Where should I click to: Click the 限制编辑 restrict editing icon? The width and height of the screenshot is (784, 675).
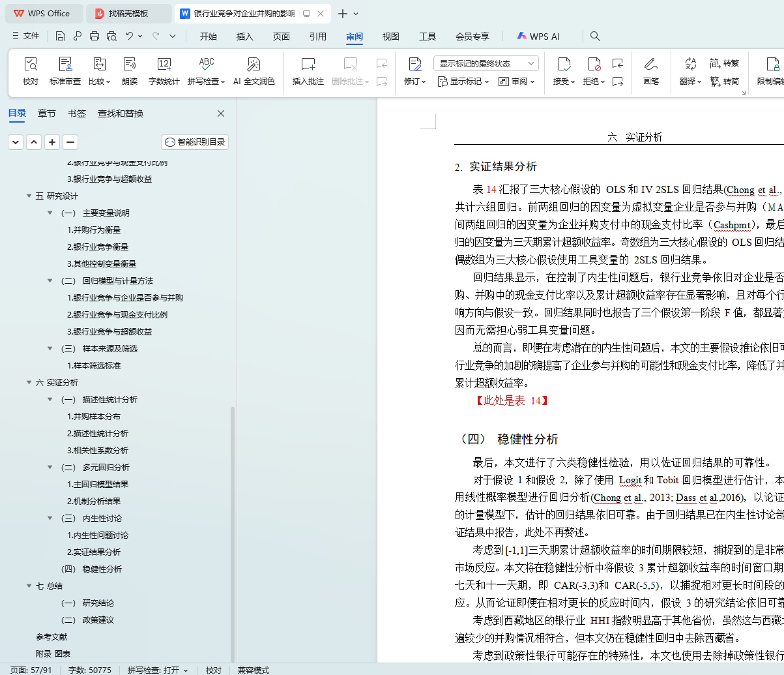coord(773,64)
